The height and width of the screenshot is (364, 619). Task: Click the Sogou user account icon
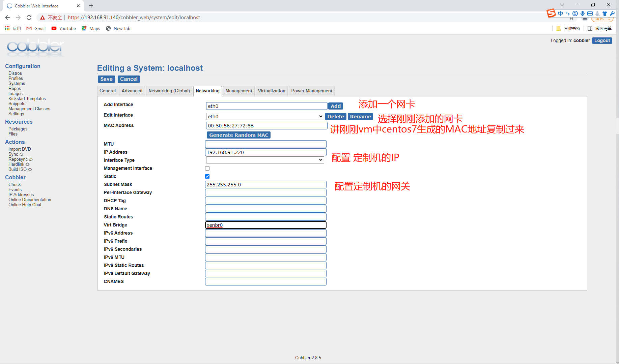(x=597, y=13)
